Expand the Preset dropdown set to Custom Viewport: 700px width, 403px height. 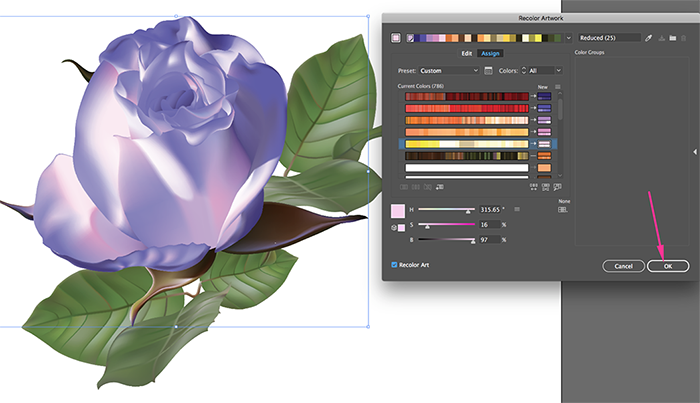tap(448, 71)
